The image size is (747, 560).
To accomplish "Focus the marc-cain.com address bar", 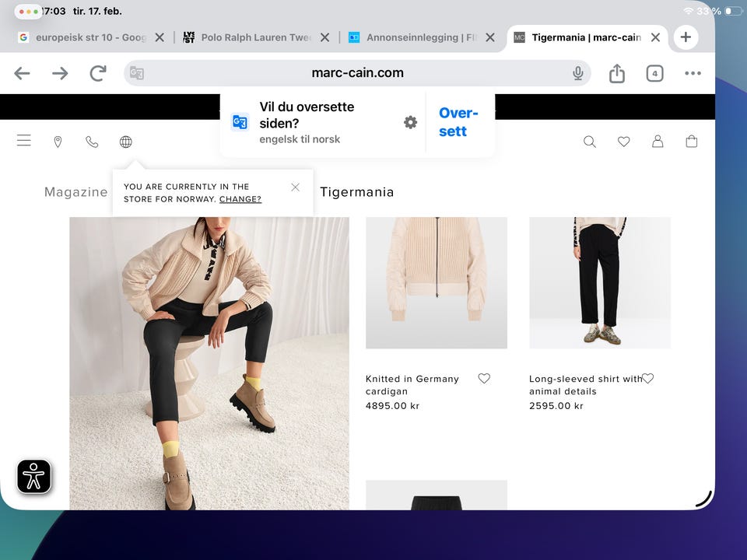I will tap(357, 73).
